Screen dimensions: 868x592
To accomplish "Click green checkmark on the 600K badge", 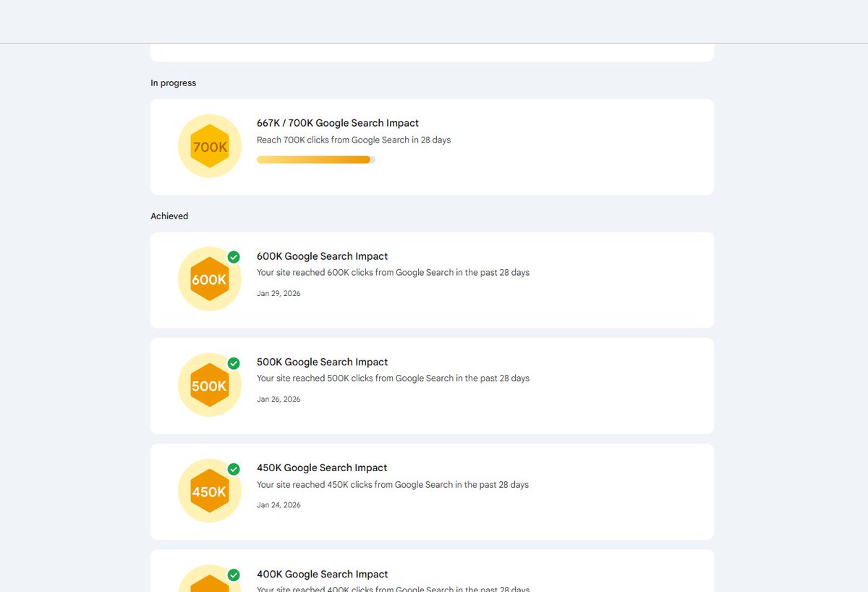I will tap(234, 257).
